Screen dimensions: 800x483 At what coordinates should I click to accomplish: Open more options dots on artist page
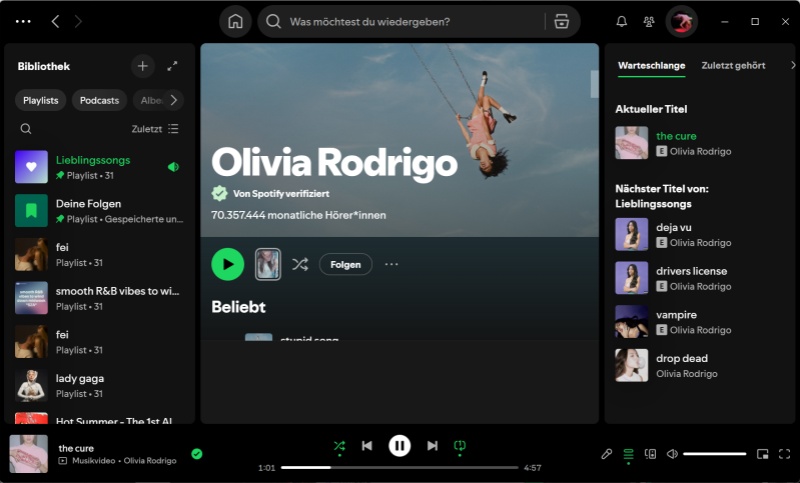tap(391, 264)
